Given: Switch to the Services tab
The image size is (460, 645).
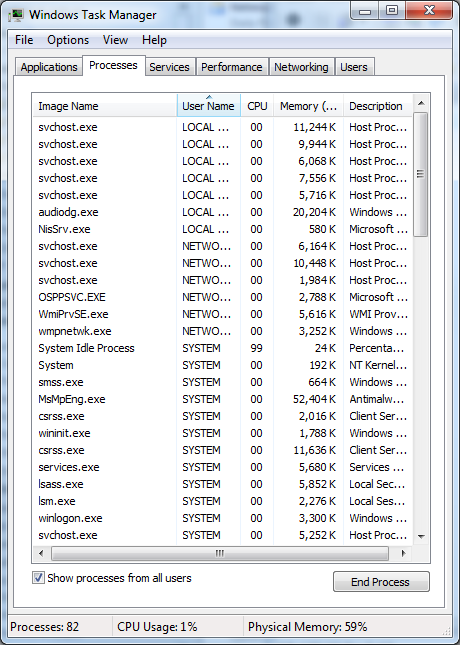Looking at the screenshot, I should tap(169, 67).
